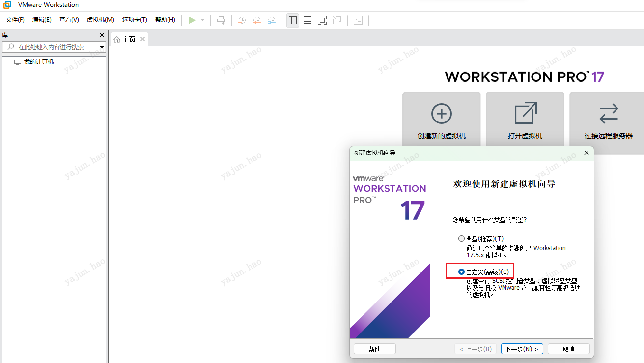Click the 打开虚拟机 tile
The height and width of the screenshot is (363, 644).
click(x=525, y=119)
